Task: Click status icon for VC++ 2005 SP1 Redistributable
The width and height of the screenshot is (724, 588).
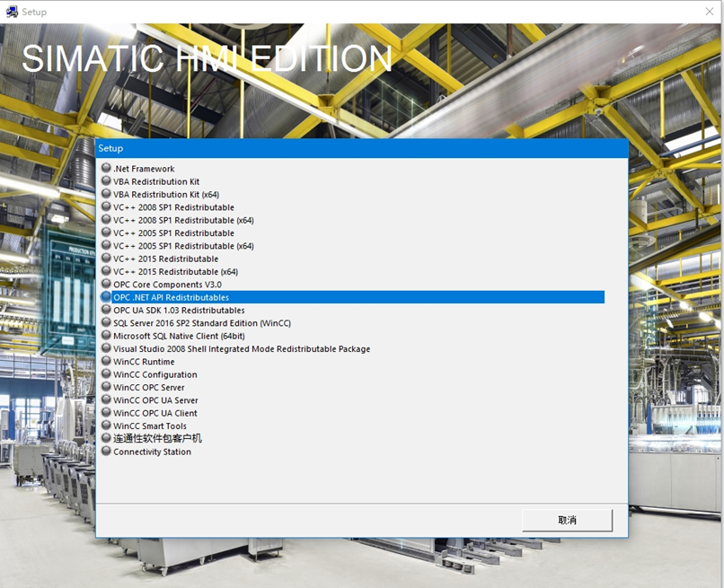Action: pyautogui.click(x=106, y=233)
